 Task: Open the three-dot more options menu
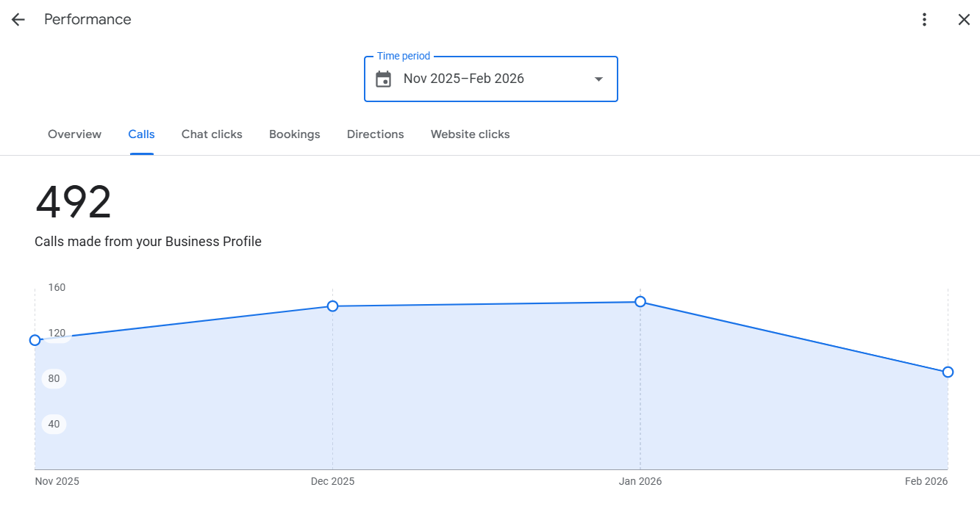pos(925,20)
